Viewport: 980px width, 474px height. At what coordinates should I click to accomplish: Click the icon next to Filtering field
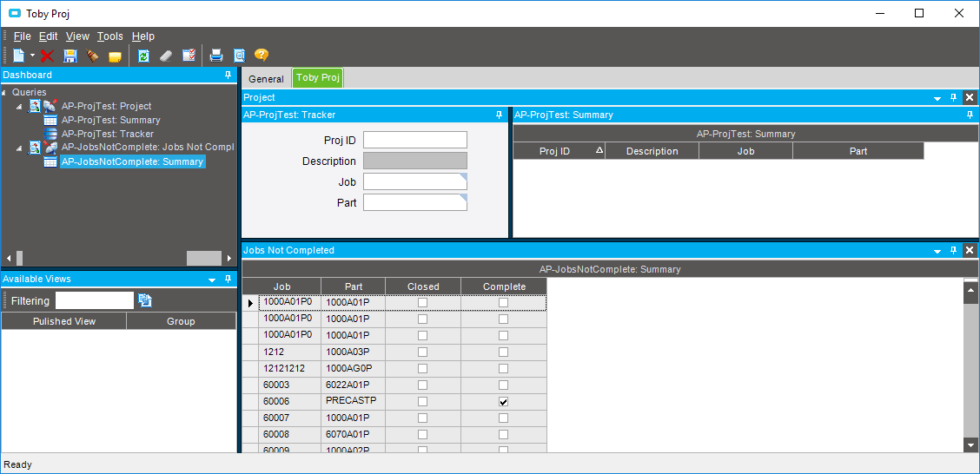click(146, 300)
